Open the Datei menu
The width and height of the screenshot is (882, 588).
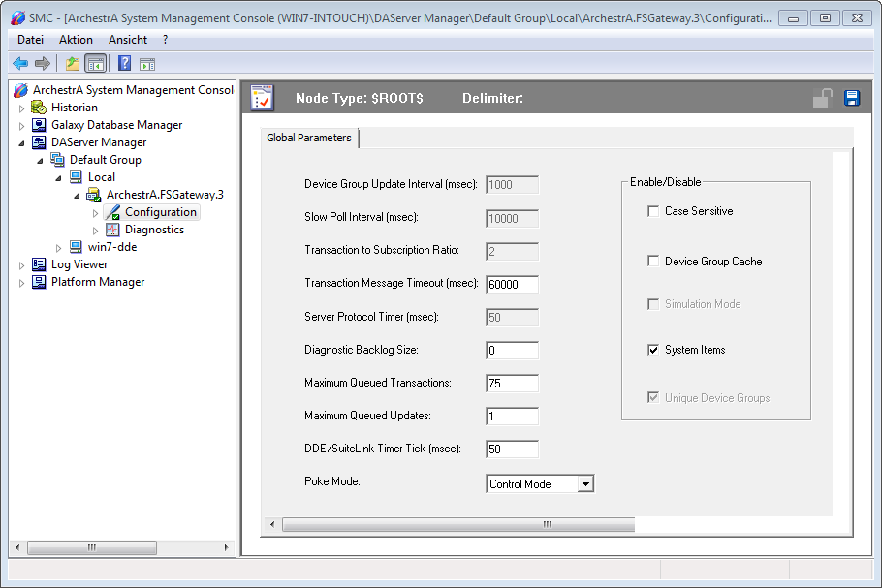pos(30,40)
